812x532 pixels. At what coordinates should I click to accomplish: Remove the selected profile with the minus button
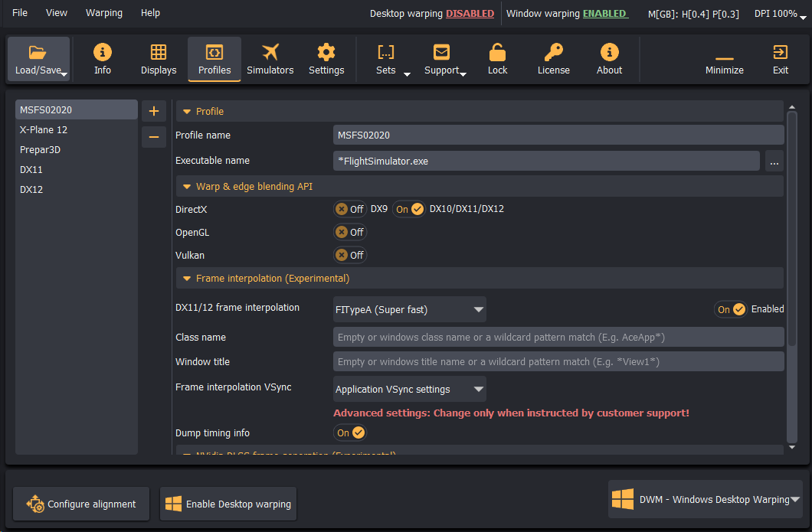click(x=154, y=136)
